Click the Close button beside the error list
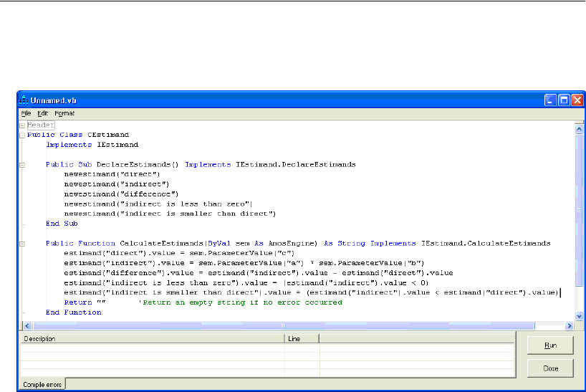Viewport: 586px width, 392px height. pyautogui.click(x=550, y=368)
